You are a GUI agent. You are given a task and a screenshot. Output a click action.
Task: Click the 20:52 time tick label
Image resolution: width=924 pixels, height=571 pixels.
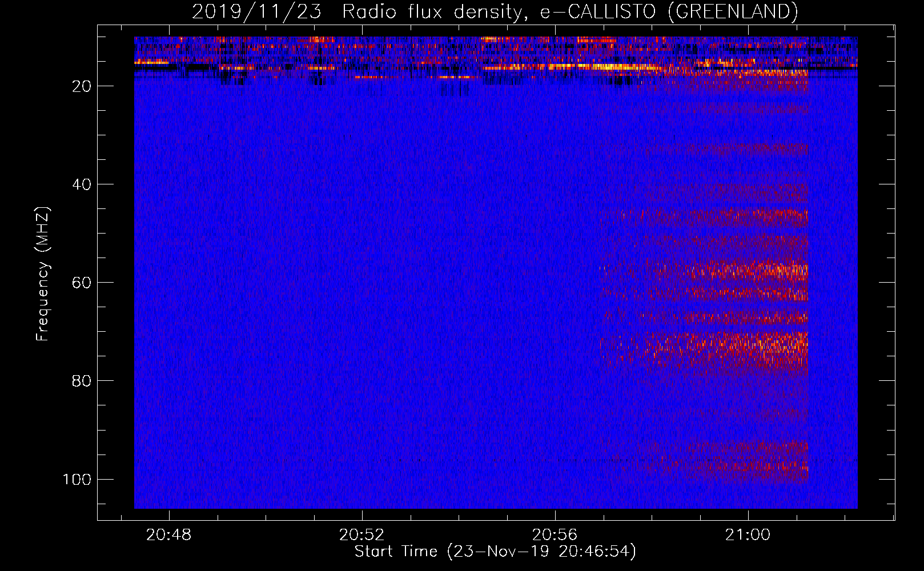pos(362,535)
